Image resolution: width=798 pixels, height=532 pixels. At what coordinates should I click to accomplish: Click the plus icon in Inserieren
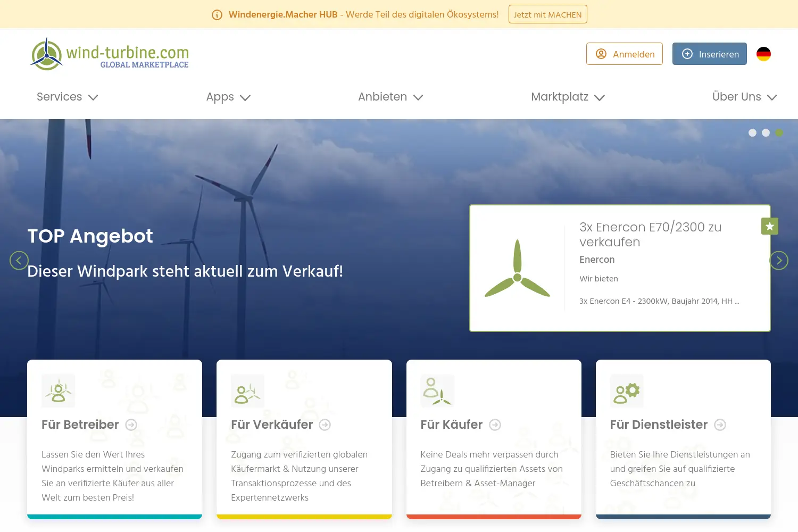(x=687, y=54)
